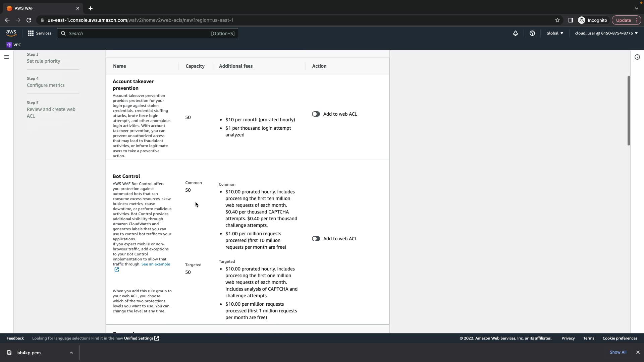Reload the page with refresh icon
This screenshot has width=644, height=362.
point(29,20)
